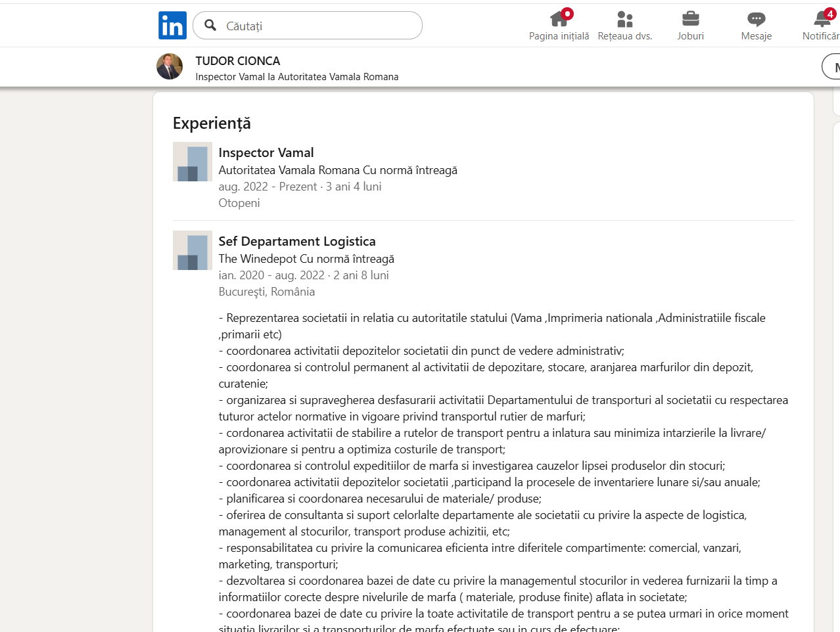Click the LinkedIn logo
Screen dimensions: 840x632
tap(172, 26)
